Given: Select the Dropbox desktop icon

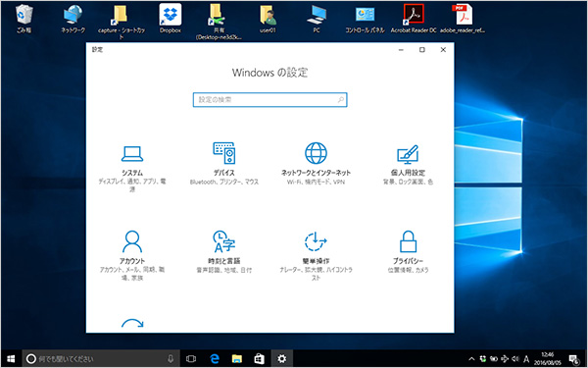Looking at the screenshot, I should coord(171,19).
